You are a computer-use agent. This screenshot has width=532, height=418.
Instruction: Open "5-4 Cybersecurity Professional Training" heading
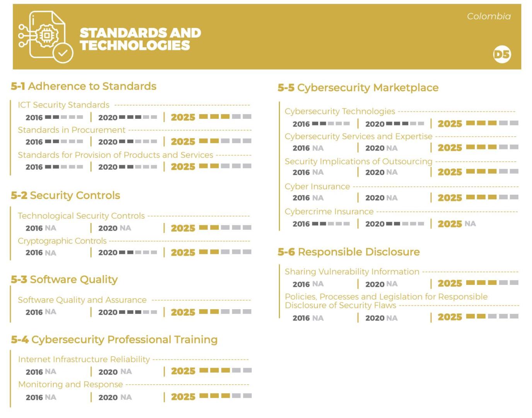point(114,340)
